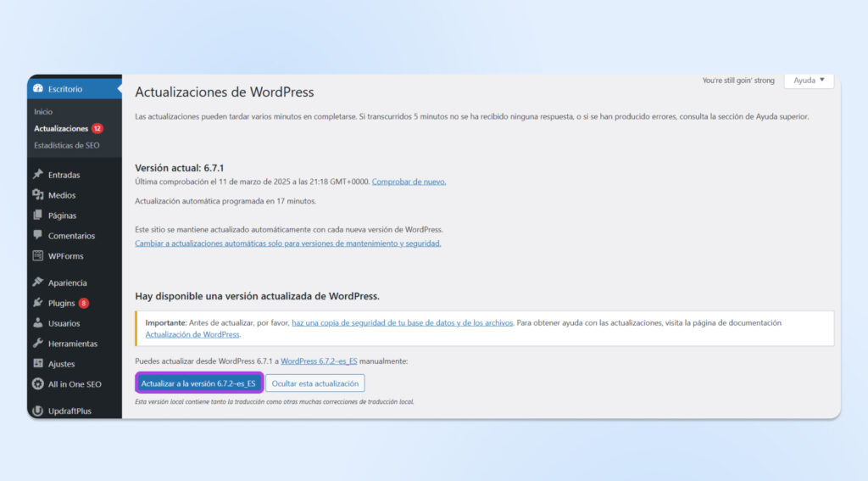Go to Inicio submenu item

coord(43,111)
